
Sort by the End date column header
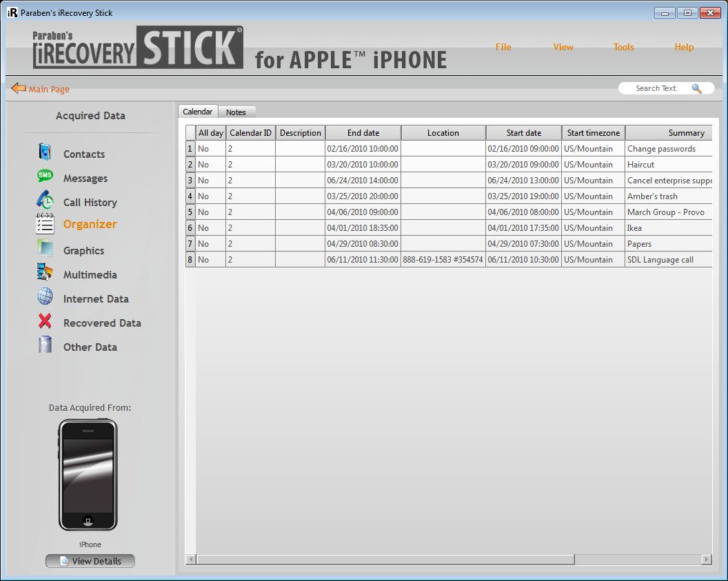363,133
